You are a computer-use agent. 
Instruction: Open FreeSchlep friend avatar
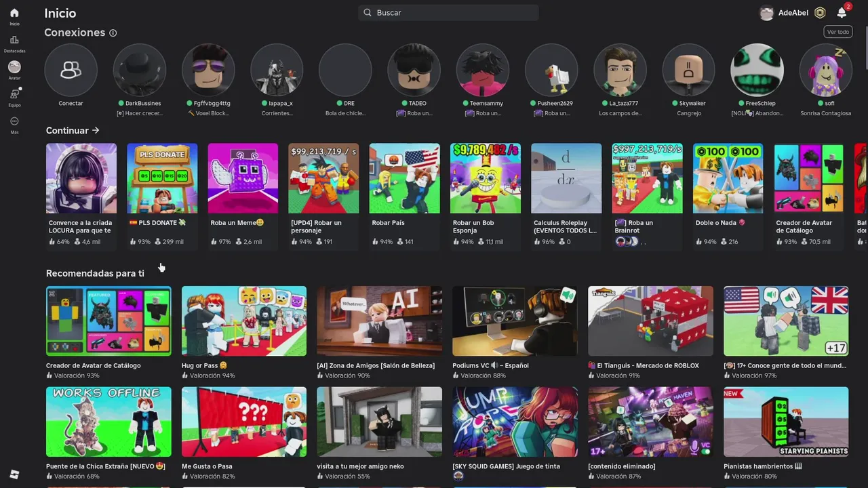pos(757,70)
